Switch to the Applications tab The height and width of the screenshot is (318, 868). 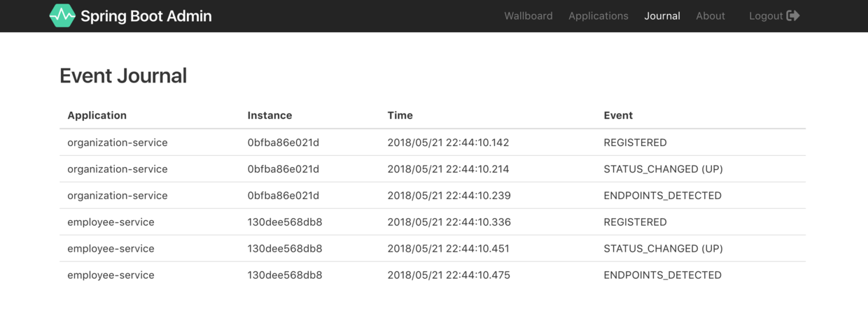598,15
